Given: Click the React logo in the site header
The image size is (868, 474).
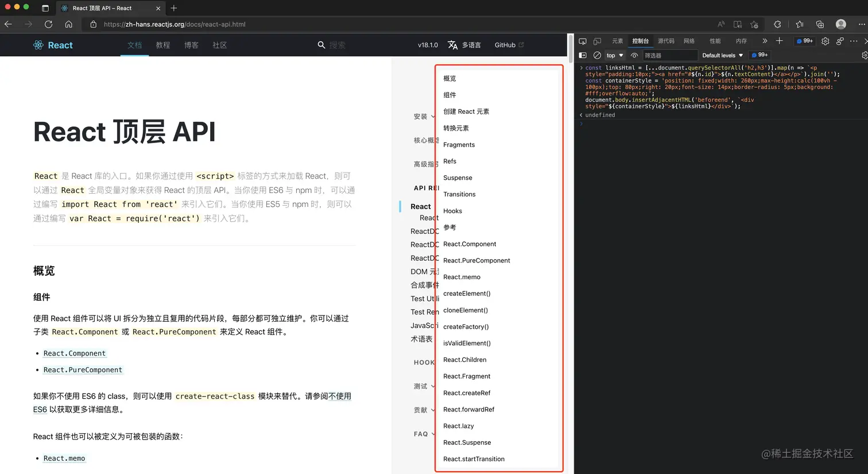Looking at the screenshot, I should pos(53,45).
